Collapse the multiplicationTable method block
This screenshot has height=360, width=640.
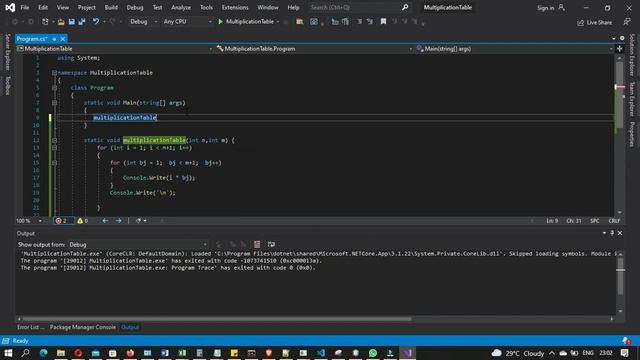coord(54,140)
